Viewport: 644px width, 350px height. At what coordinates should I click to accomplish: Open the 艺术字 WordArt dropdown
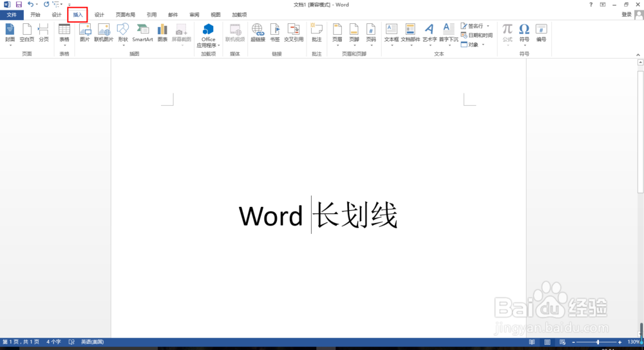pos(430,45)
